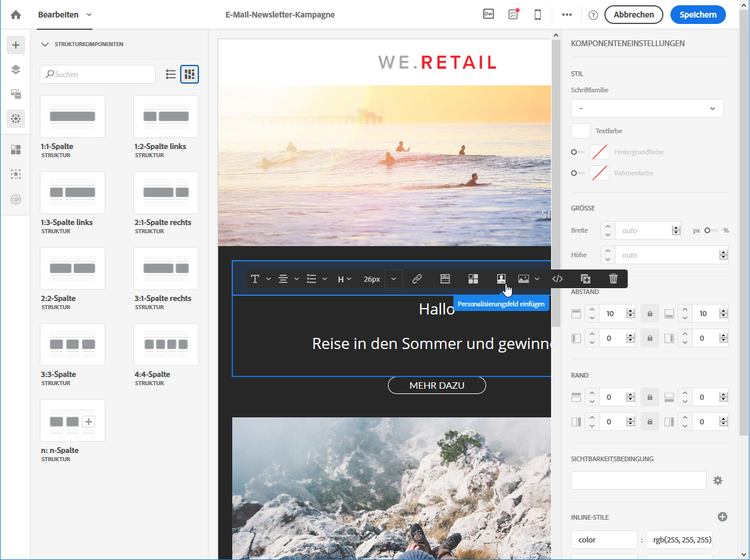This screenshot has height=560, width=750.
Task: Select the 2:1-Spalte rechts structure thumbnail
Action: (x=166, y=192)
